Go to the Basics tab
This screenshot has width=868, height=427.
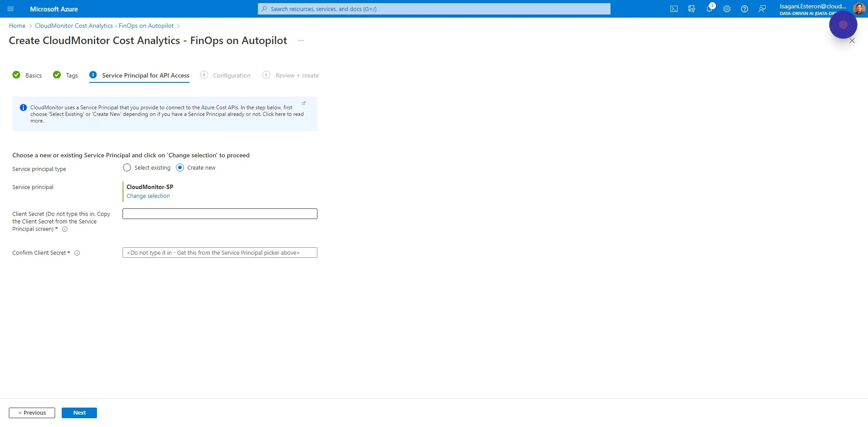(x=27, y=75)
